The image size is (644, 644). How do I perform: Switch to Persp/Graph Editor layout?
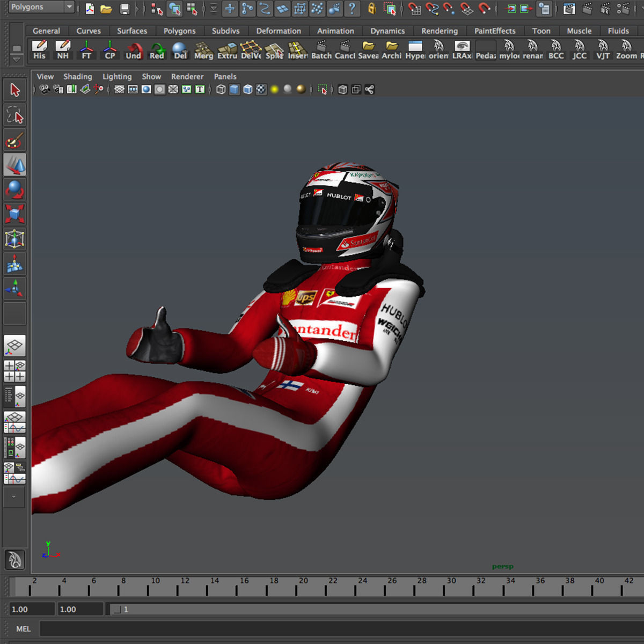pyautogui.click(x=14, y=422)
